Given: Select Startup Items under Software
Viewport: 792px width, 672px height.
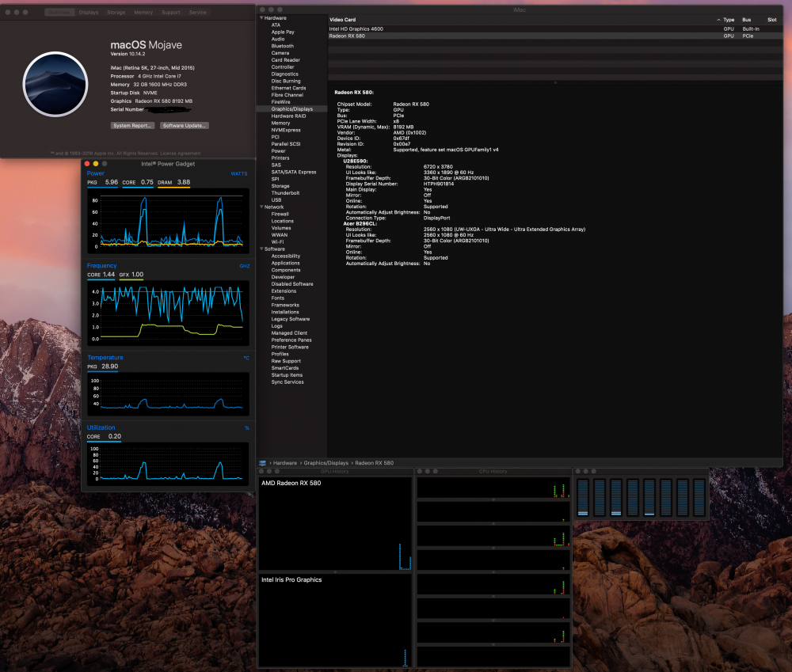Looking at the screenshot, I should pyautogui.click(x=287, y=375).
